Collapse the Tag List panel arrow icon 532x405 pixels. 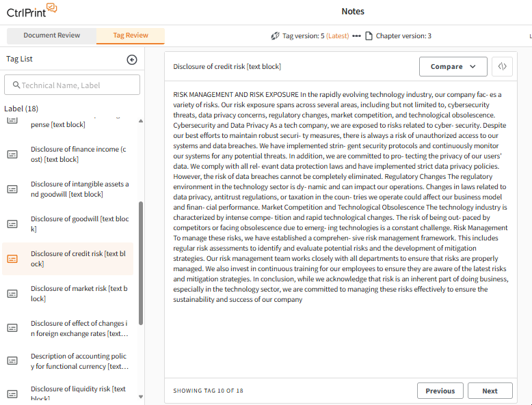point(132,59)
